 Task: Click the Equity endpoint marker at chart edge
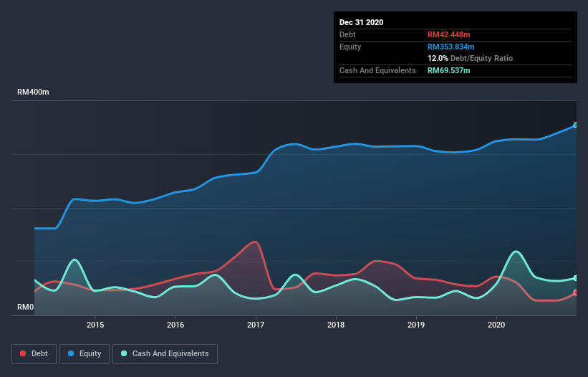tap(576, 125)
